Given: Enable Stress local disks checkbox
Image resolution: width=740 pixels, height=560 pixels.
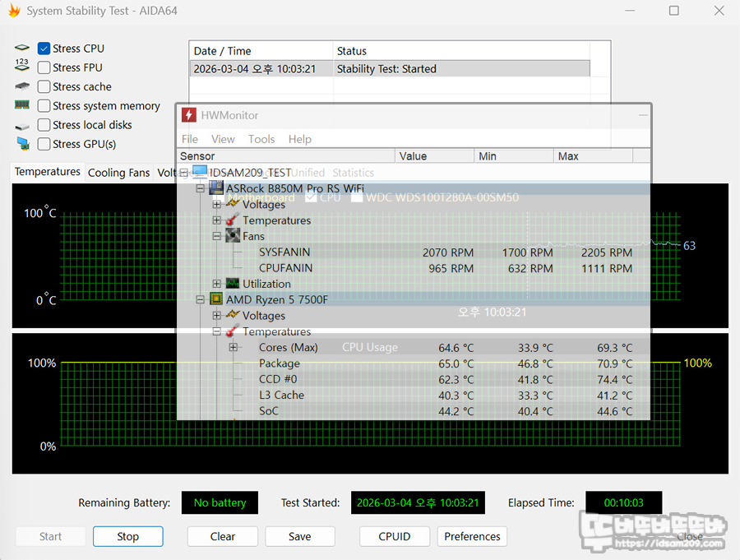Looking at the screenshot, I should (x=44, y=125).
